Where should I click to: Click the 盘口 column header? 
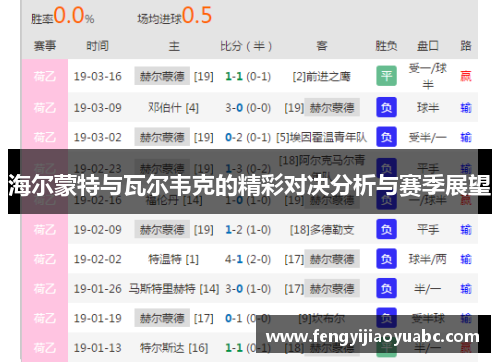point(428,46)
